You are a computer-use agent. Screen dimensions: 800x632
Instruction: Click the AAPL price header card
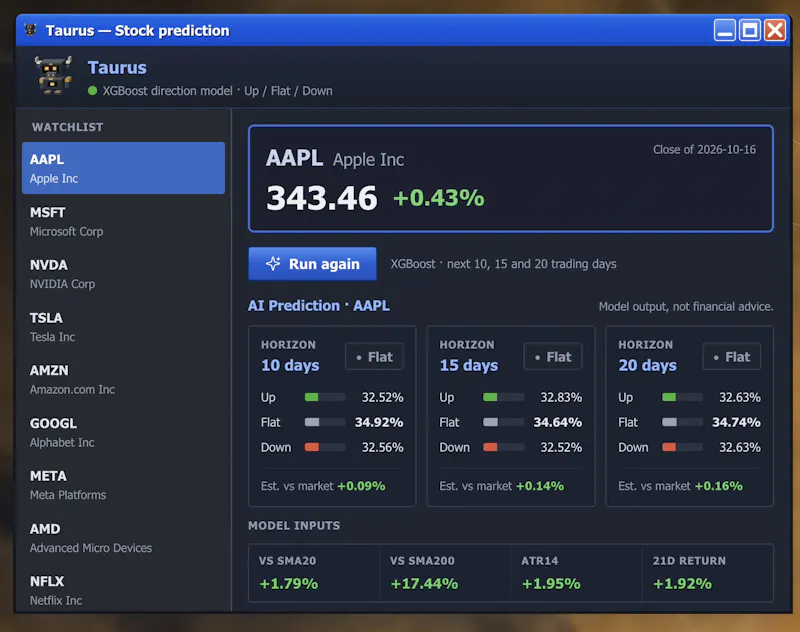[511, 179]
